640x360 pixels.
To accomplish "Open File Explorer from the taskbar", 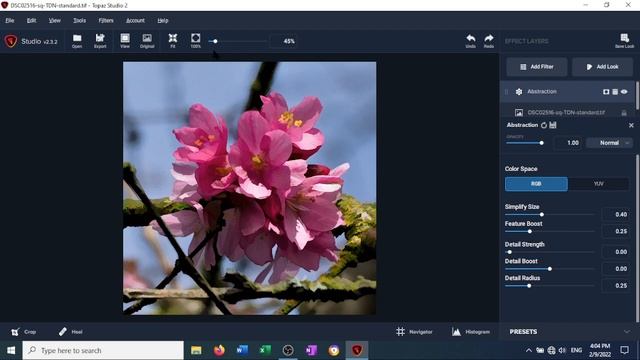I will (x=196, y=350).
